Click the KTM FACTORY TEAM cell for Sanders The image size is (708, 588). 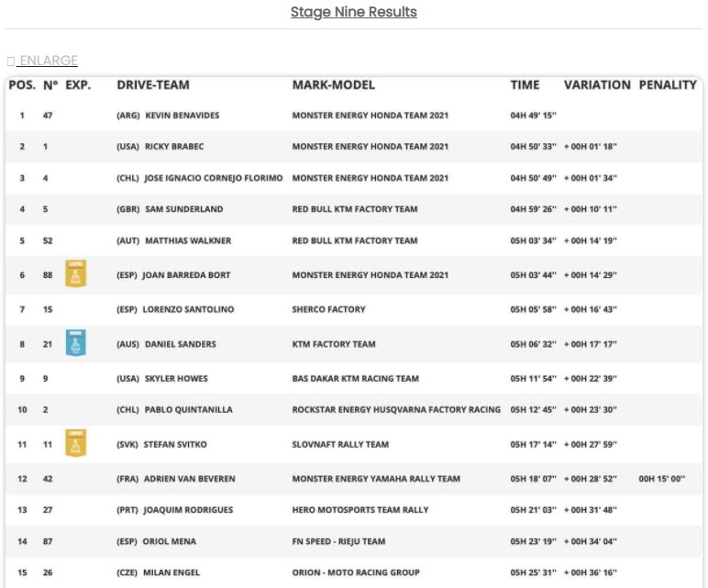334,344
